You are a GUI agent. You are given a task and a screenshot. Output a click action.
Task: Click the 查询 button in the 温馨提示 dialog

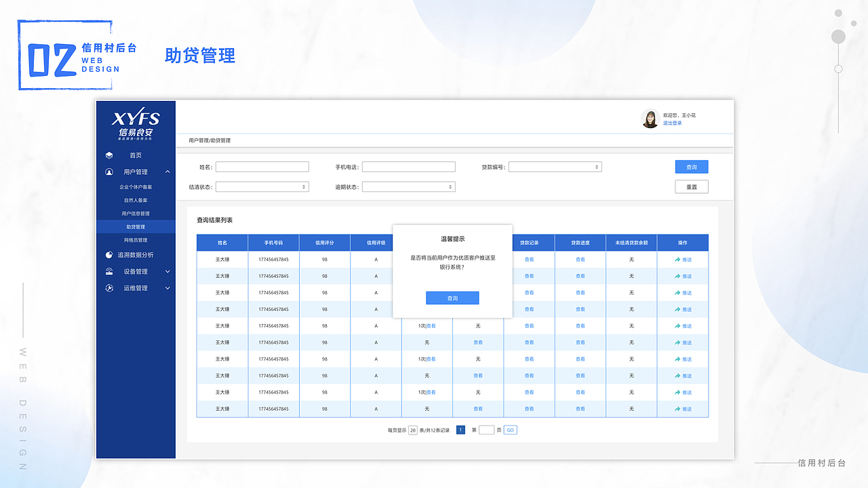tap(452, 298)
